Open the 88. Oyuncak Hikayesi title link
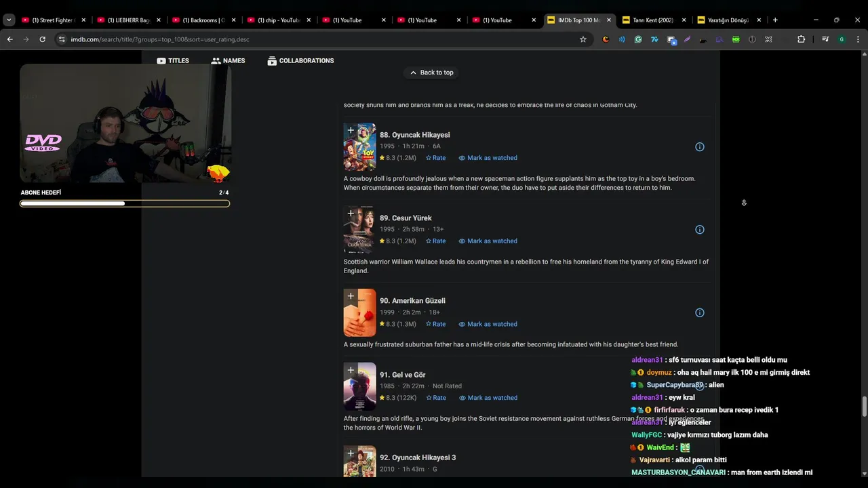The image size is (868, 488). 415,135
